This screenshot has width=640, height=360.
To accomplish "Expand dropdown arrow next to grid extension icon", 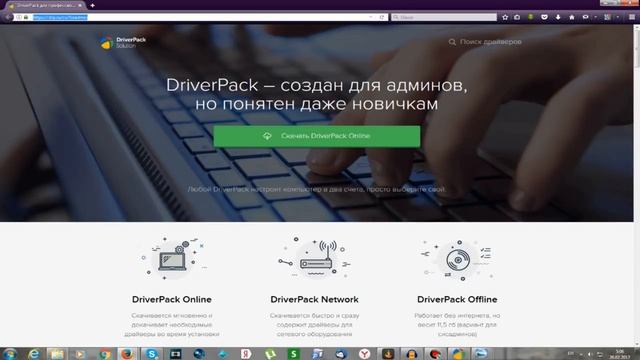I will click(x=618, y=17).
